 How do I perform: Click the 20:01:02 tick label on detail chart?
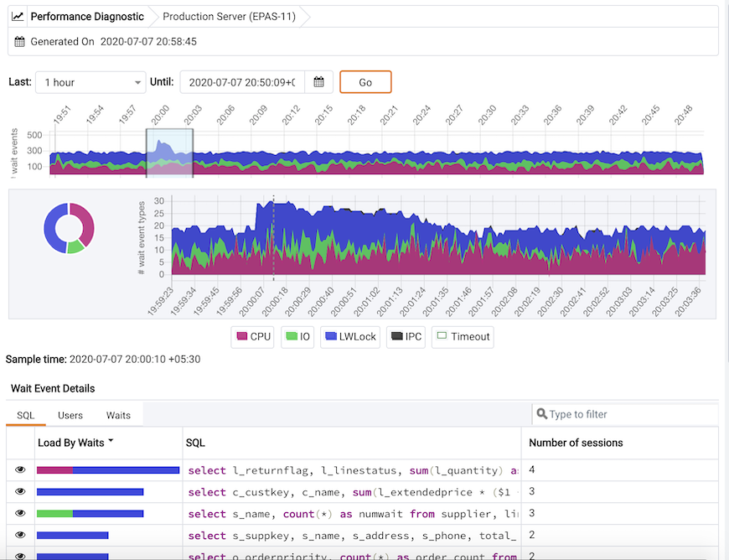click(367, 302)
